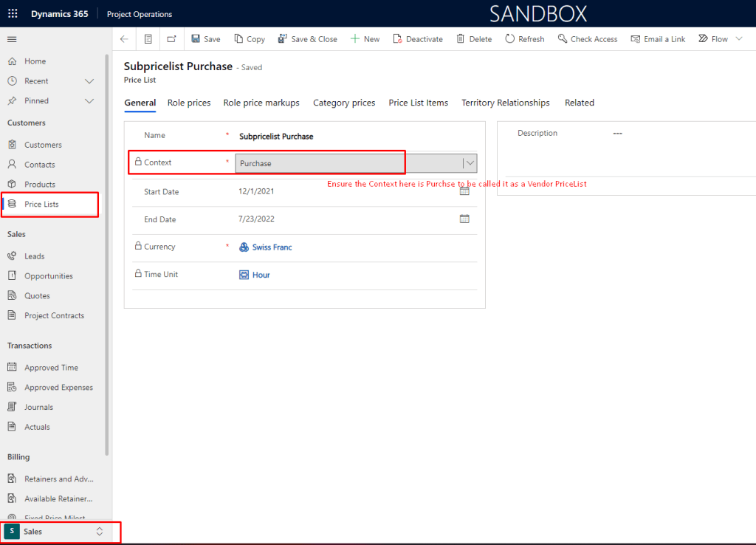
Task: Deactivate this price list
Action: pyautogui.click(x=418, y=39)
